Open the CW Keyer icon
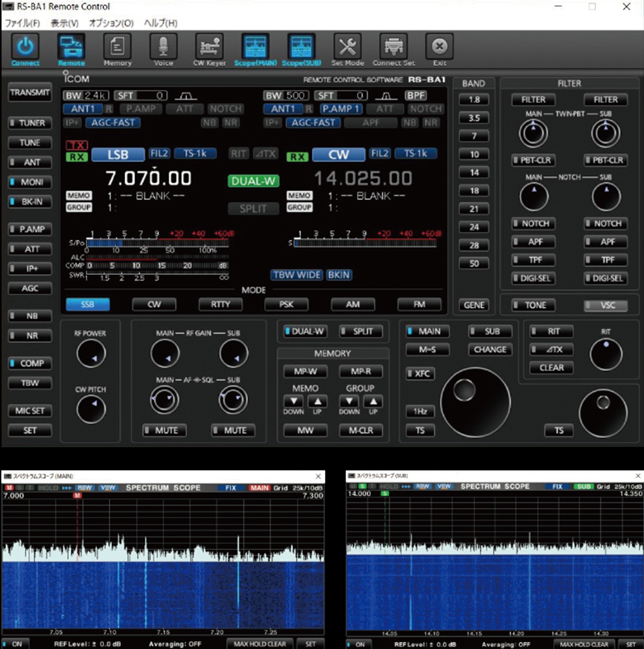This screenshot has width=644, height=649. (x=209, y=47)
